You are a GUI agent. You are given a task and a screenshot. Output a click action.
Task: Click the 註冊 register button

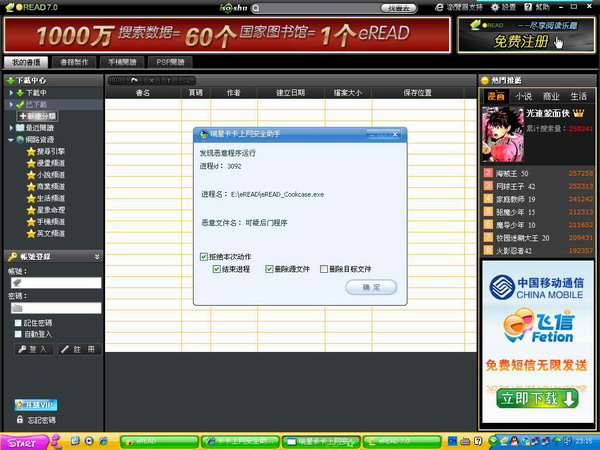[79, 349]
